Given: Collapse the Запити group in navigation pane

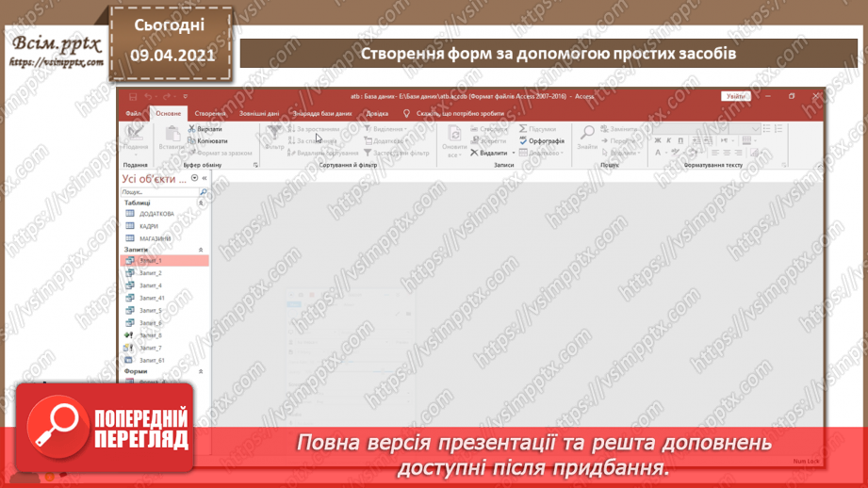Looking at the screenshot, I should (201, 250).
